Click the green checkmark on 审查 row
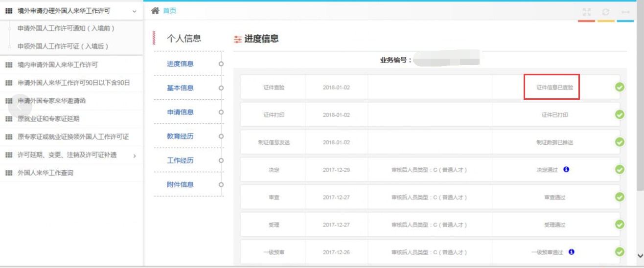Image resolution: width=644 pixels, height=268 pixels. tap(620, 197)
